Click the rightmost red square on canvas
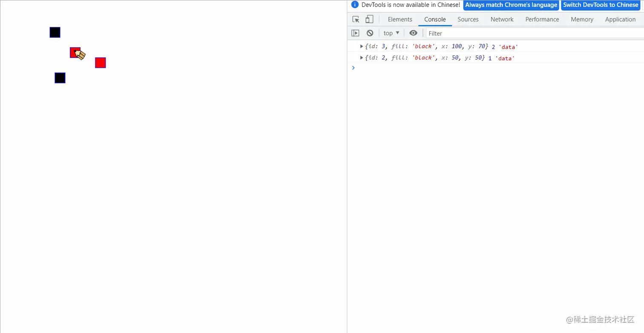Image resolution: width=644 pixels, height=333 pixels. 100,63
